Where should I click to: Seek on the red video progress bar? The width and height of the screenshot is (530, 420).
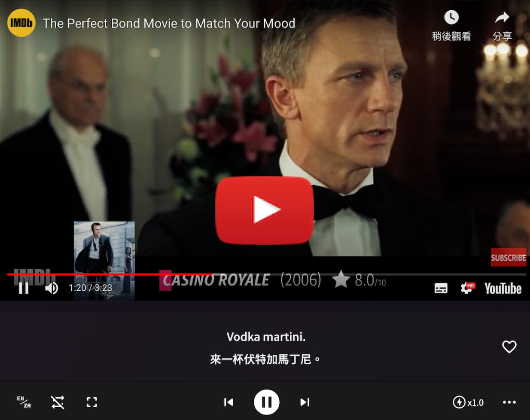266,274
